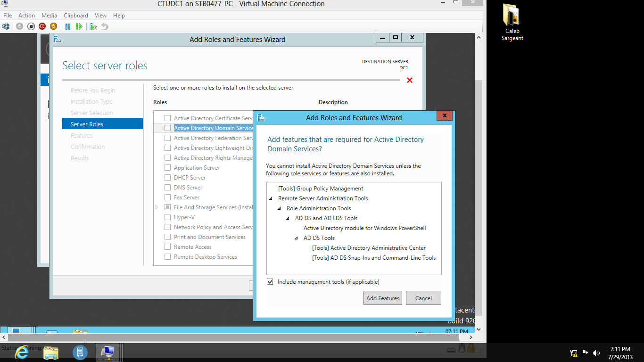Screen dimensions: 644x362
Task: Collapse Remote Server Administration Tools node
Action: point(271,198)
